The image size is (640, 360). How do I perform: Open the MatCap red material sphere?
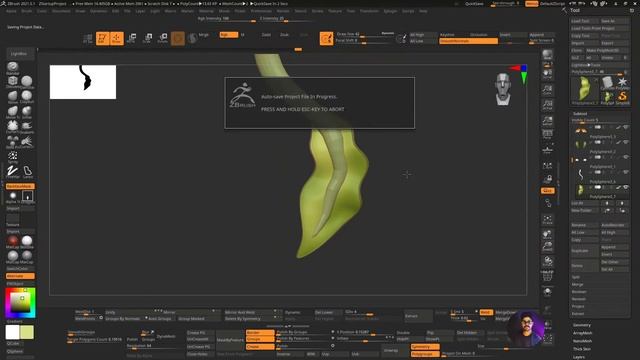coord(13,242)
